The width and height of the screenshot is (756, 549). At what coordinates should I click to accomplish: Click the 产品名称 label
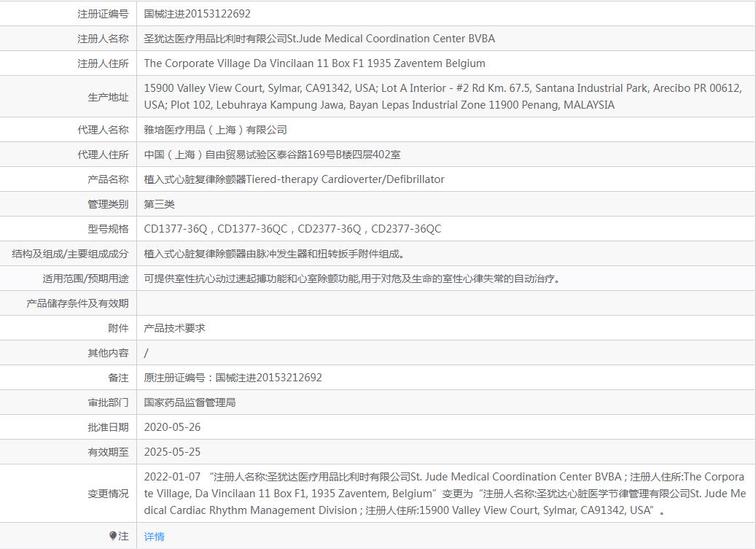(x=108, y=179)
